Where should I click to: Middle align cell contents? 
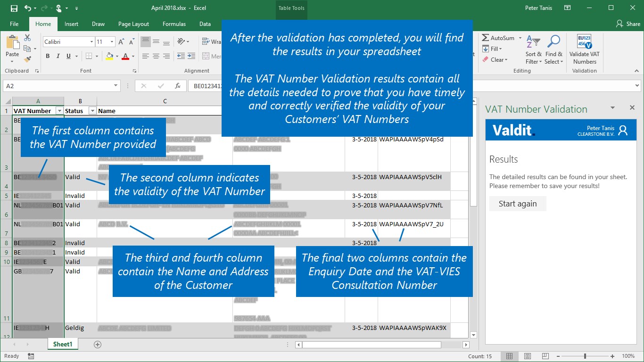pyautogui.click(x=156, y=42)
